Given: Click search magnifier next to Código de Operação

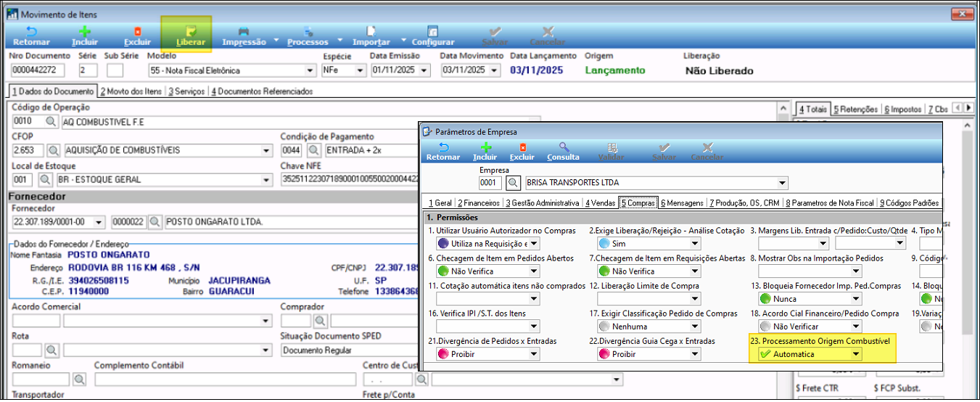Looking at the screenshot, I should click(51, 122).
